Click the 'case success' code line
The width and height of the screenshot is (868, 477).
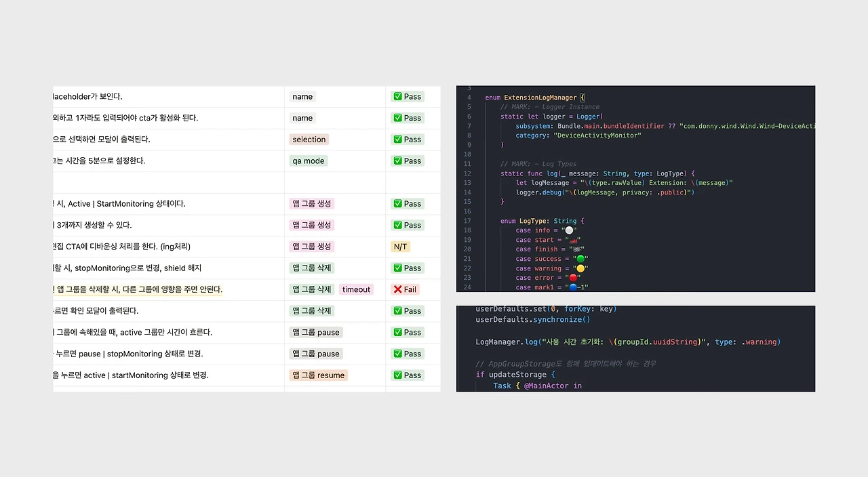[552, 259]
